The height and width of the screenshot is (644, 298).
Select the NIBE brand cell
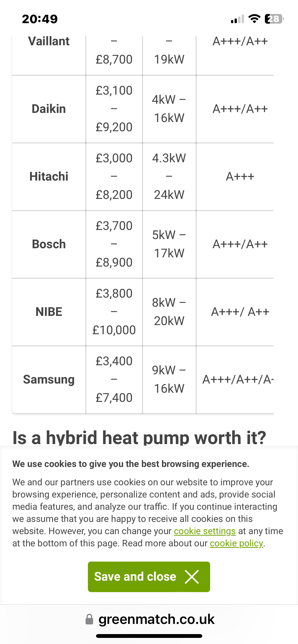click(49, 312)
